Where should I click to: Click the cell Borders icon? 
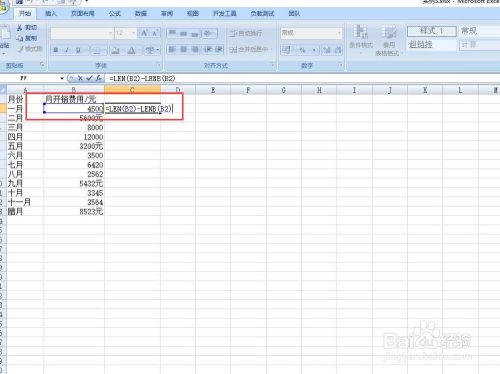pyautogui.click(x=96, y=50)
